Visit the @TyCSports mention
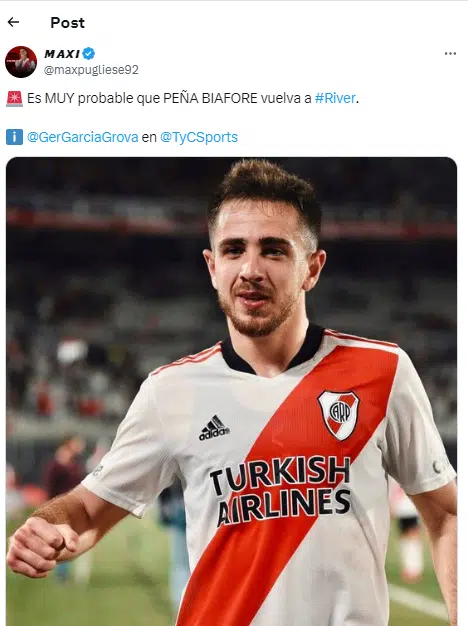The image size is (468, 626). [x=199, y=137]
